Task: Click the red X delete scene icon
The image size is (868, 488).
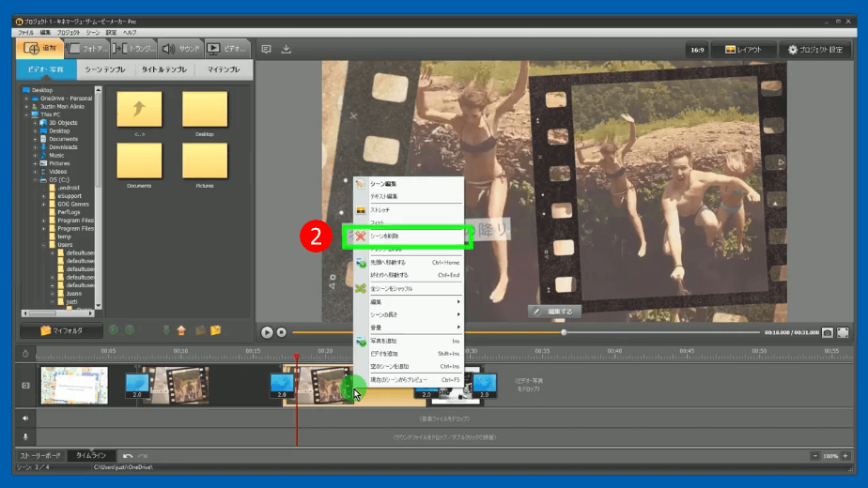Action: 360,236
